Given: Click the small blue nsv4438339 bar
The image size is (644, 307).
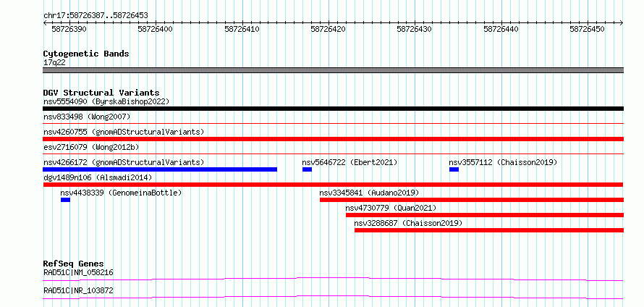Looking at the screenshot, I should 65,200.
